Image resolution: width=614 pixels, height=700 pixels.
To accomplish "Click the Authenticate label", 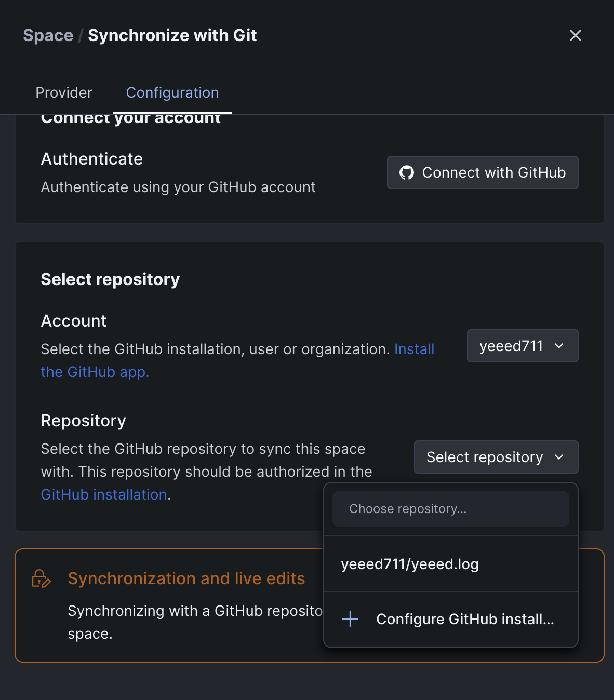I will coord(92,159).
